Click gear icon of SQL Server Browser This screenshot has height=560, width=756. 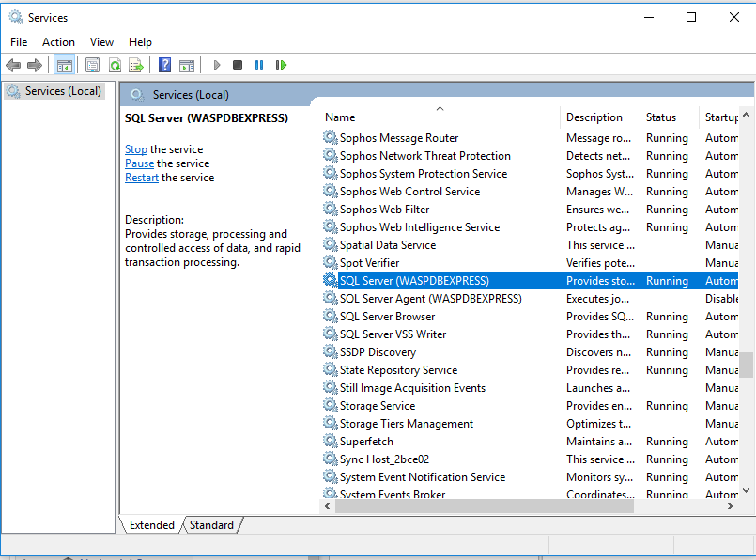[331, 316]
